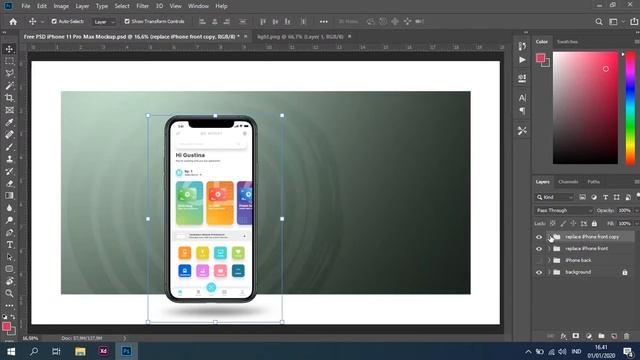The width and height of the screenshot is (640, 360).
Task: Toggle lock transparent pixels
Action: tap(553, 224)
